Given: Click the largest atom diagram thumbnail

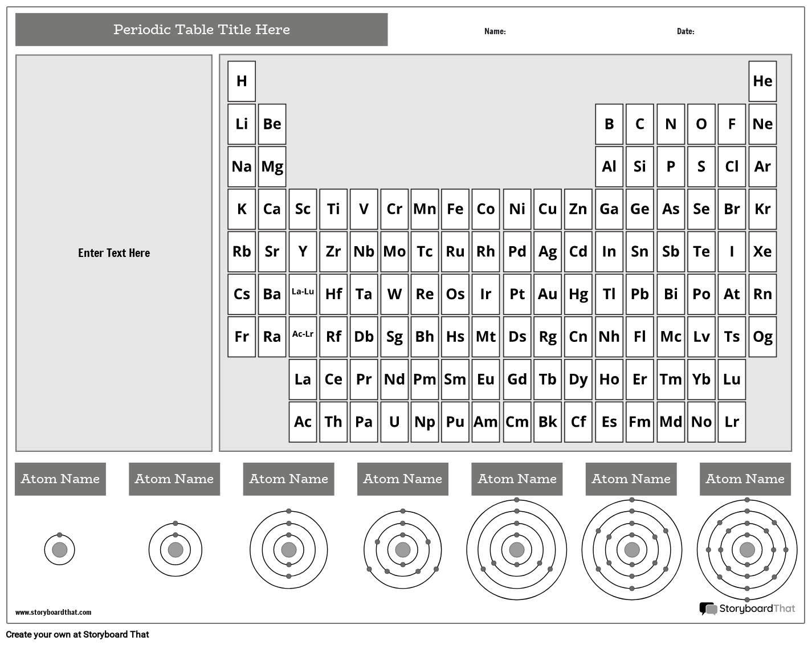Looking at the screenshot, I should [x=745, y=550].
